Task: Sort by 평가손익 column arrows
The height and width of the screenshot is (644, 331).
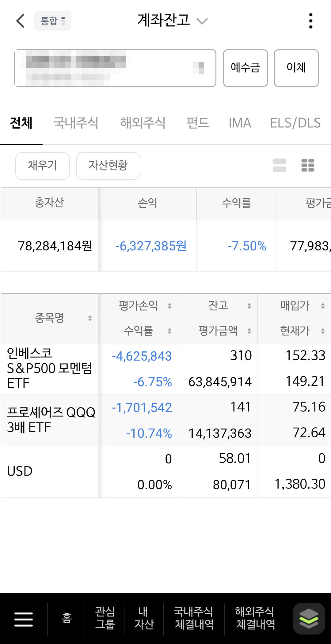Action: tap(169, 305)
